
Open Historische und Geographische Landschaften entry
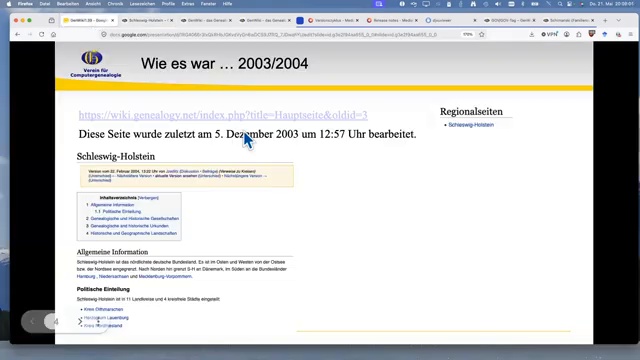point(133,233)
